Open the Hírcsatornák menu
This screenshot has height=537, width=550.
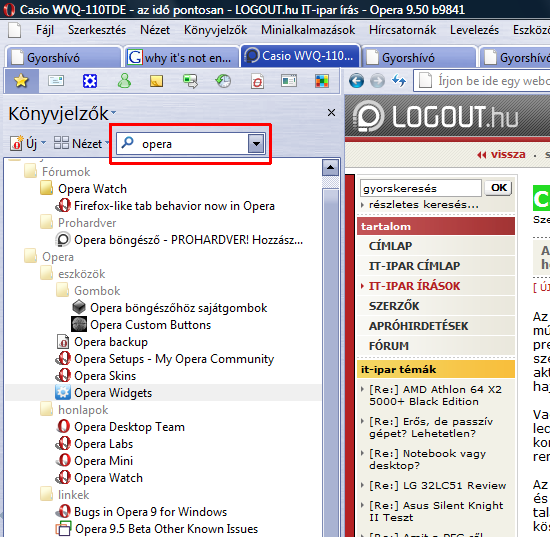pos(402,30)
